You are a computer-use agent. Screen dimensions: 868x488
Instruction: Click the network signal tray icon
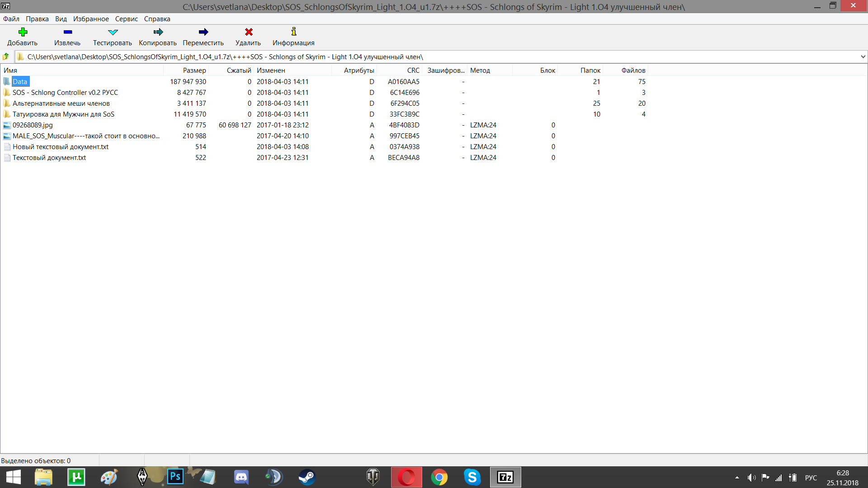coord(778,478)
